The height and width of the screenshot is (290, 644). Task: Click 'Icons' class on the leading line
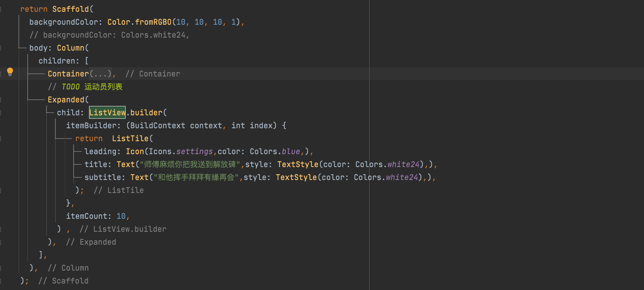(x=160, y=151)
